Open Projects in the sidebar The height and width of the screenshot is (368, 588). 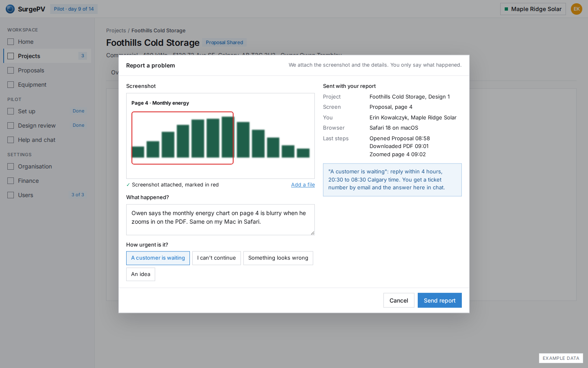click(x=47, y=56)
